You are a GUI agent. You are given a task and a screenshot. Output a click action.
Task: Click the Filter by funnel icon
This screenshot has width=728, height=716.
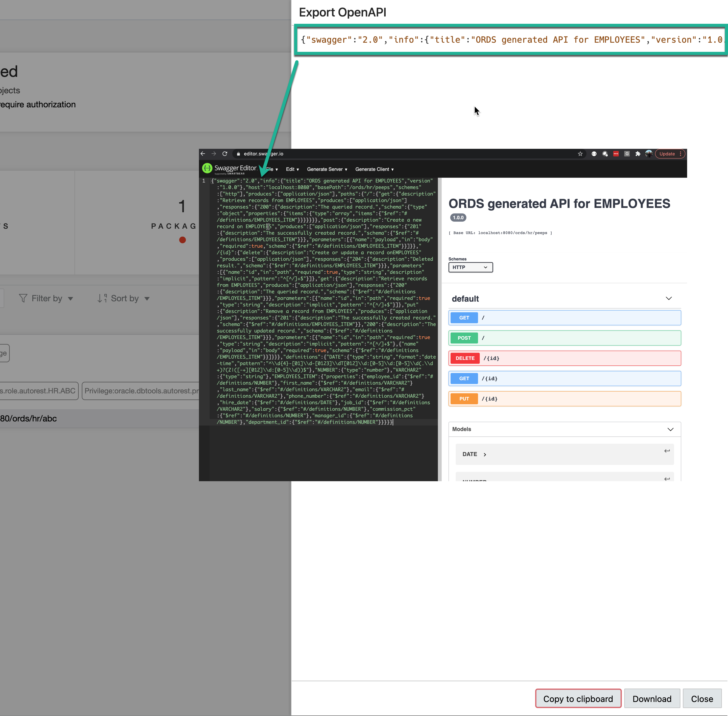pyautogui.click(x=23, y=298)
